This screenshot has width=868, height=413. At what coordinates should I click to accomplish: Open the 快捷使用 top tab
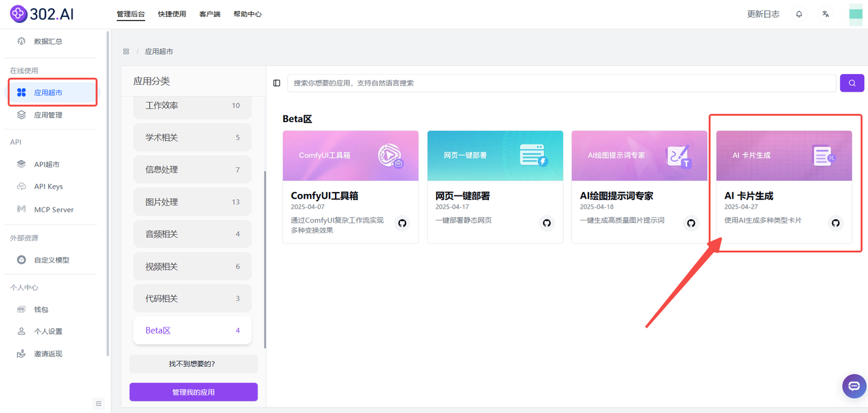tap(172, 14)
